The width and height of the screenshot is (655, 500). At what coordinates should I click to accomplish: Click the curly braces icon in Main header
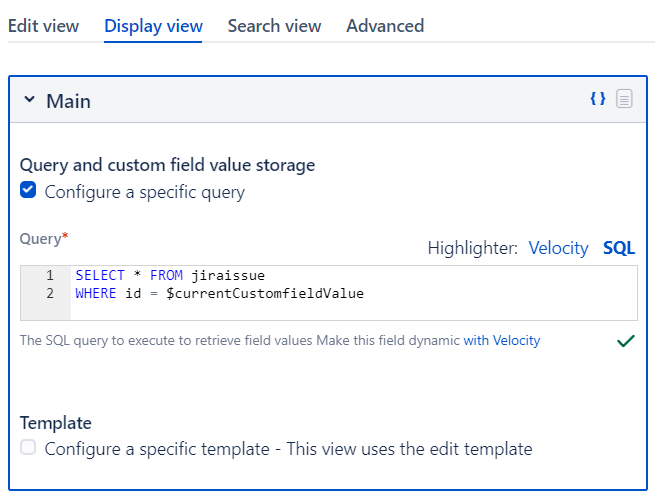click(x=598, y=99)
